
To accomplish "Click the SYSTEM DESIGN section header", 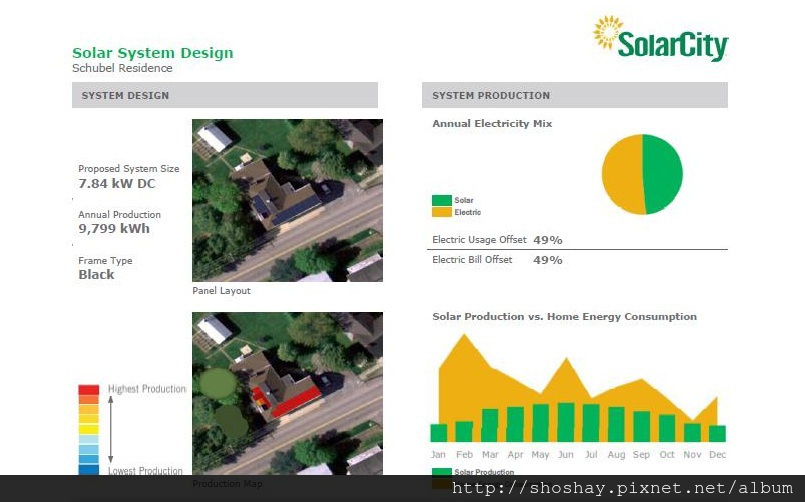I will [225, 95].
